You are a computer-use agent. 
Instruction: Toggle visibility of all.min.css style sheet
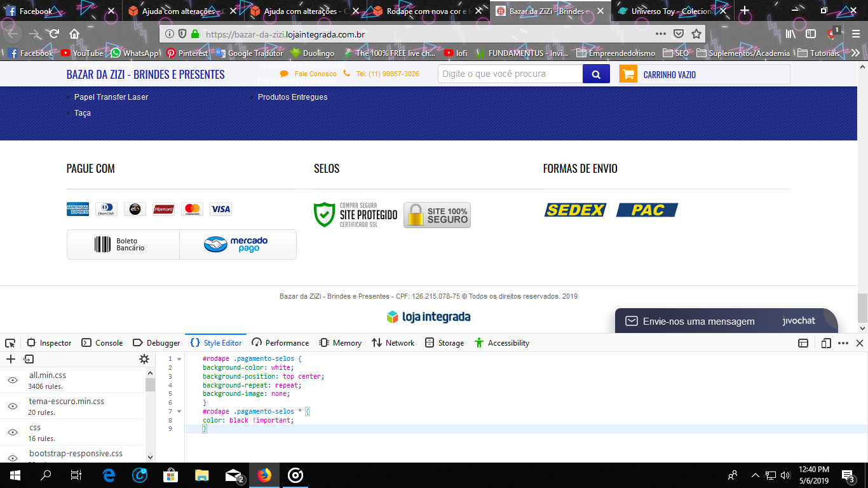(12, 380)
